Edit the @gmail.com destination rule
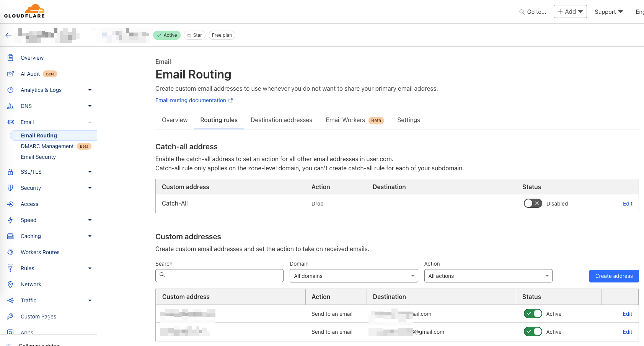 628,332
